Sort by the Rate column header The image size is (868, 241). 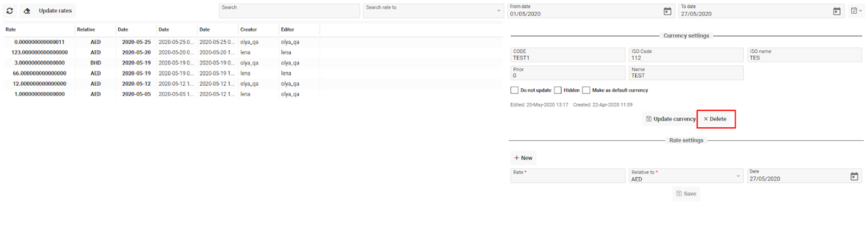pos(11,29)
